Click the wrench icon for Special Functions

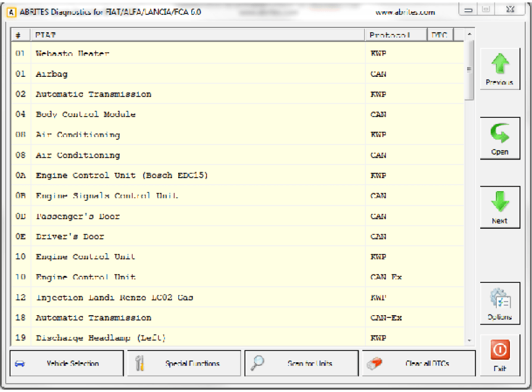[x=140, y=363]
